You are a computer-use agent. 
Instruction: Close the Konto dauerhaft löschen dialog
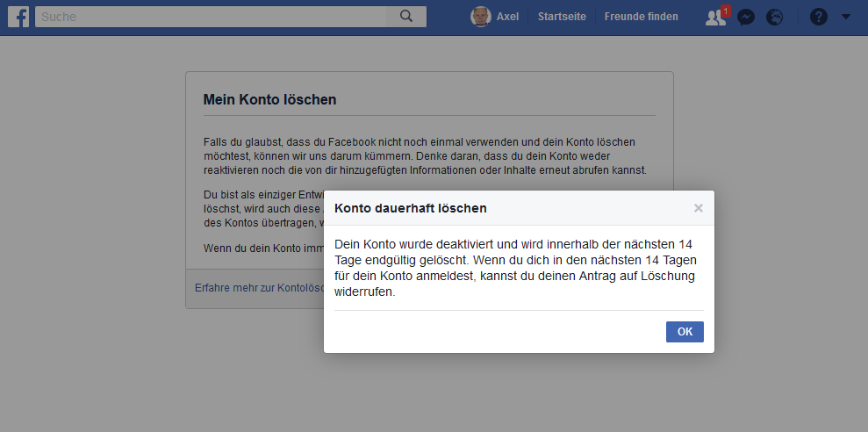(x=699, y=208)
